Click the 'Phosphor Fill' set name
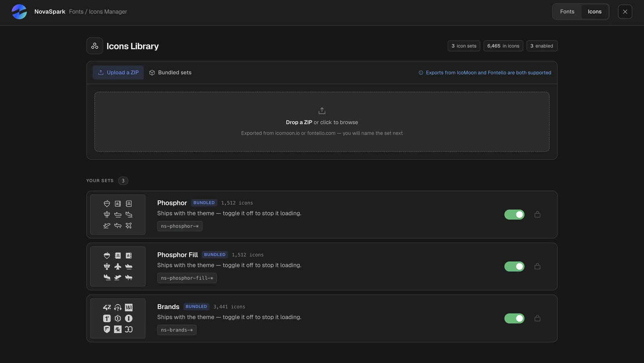This screenshot has height=363, width=644. coord(178,255)
